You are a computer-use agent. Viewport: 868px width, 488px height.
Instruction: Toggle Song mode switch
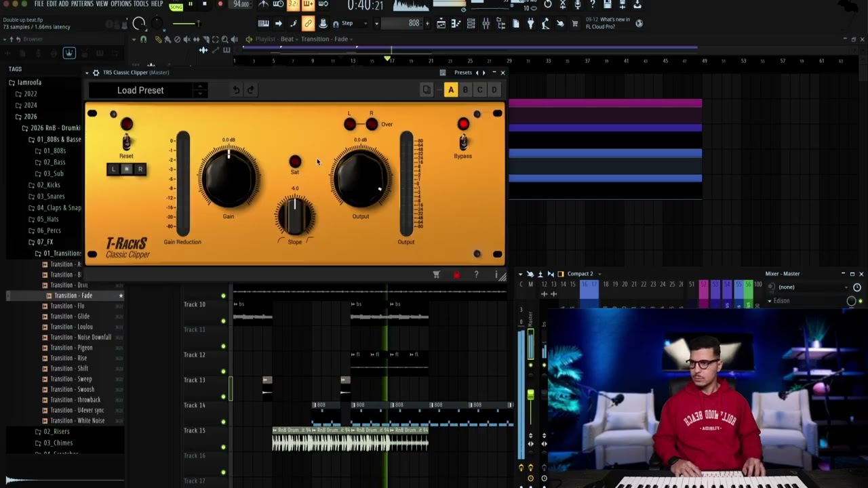[x=176, y=6]
